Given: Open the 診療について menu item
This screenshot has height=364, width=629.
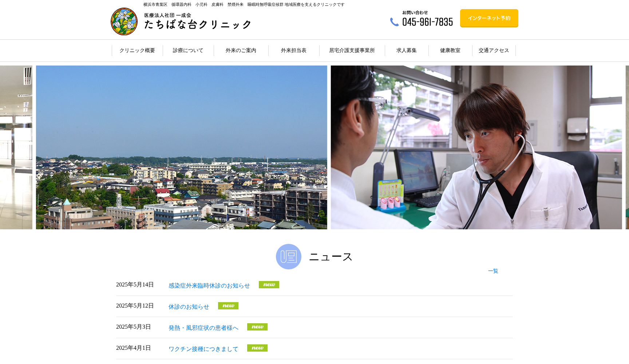Looking at the screenshot, I should coord(187,51).
